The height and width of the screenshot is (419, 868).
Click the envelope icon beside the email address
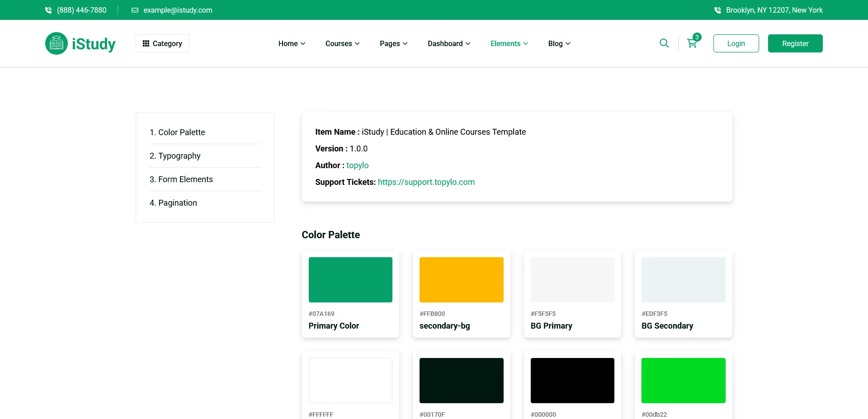click(x=135, y=10)
